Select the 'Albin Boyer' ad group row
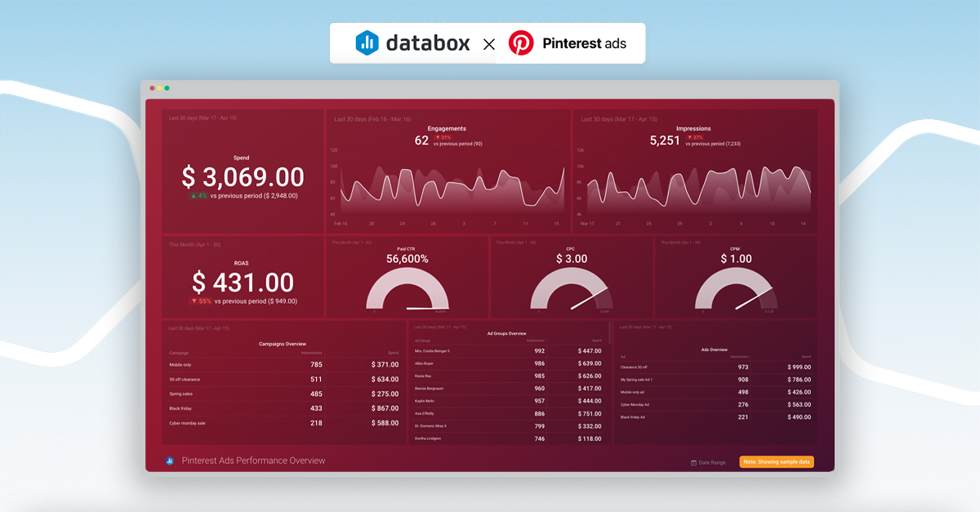 508,363
